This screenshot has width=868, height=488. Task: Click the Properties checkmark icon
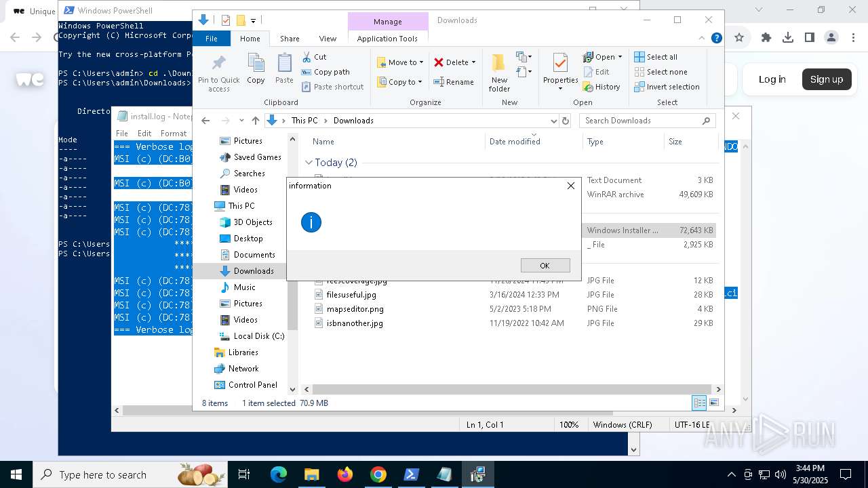(560, 64)
